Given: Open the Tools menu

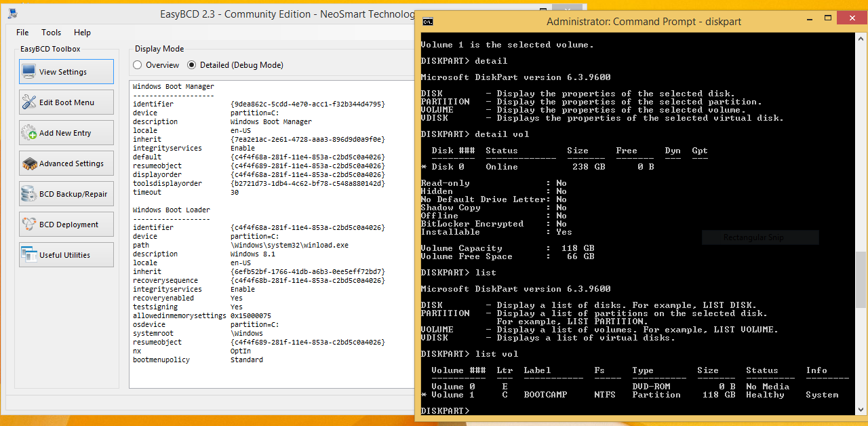Looking at the screenshot, I should [x=51, y=32].
